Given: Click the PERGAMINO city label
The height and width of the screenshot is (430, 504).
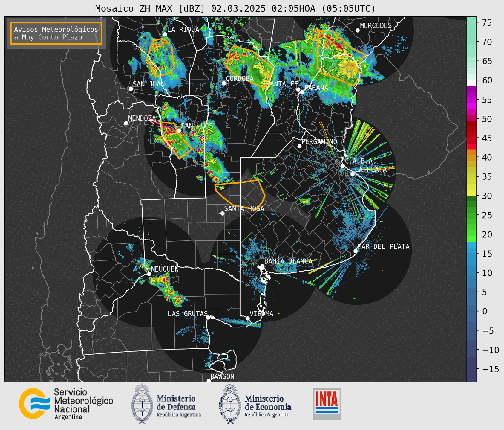Looking at the screenshot, I should coord(319,141).
